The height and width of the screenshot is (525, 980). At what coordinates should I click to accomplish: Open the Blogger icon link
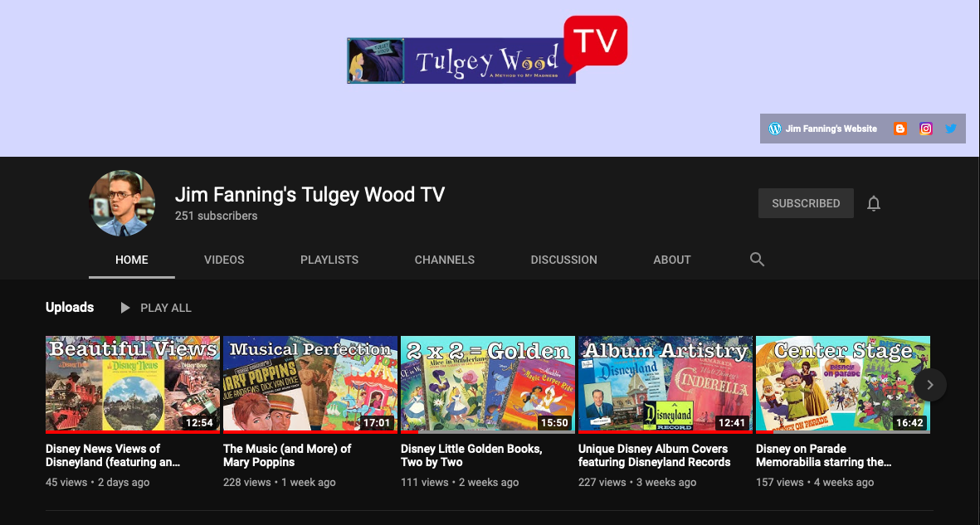pyautogui.click(x=900, y=129)
